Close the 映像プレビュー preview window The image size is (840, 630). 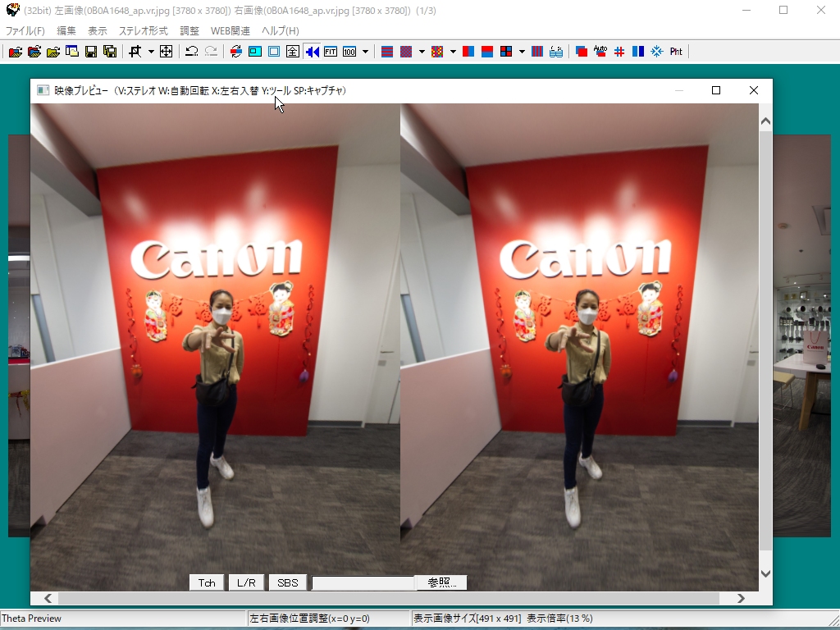tap(754, 90)
